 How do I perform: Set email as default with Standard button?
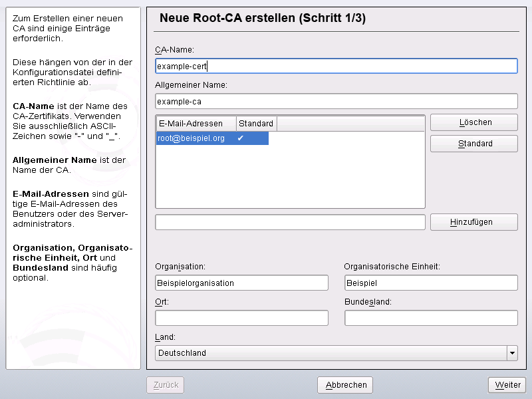coord(474,144)
